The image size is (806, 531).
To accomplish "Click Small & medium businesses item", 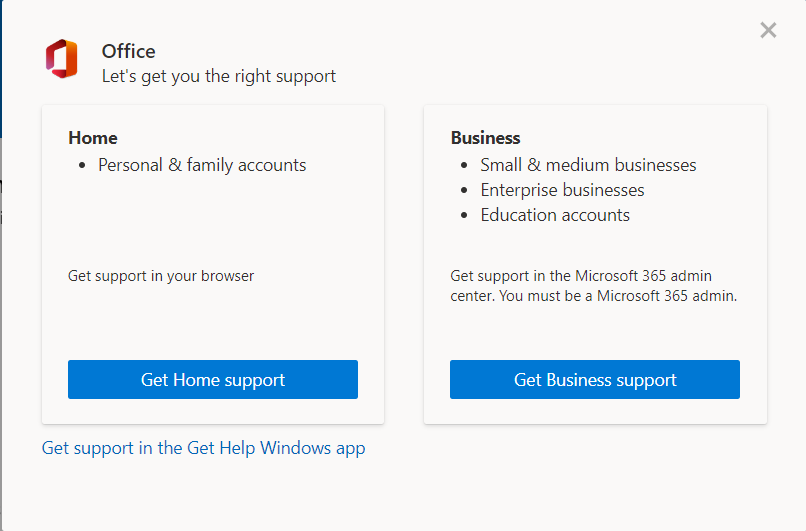I will point(588,165).
